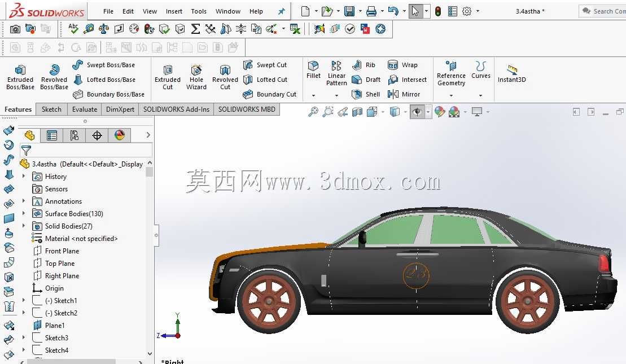
Task: Click the Edit Appearance color ball
Action: click(x=440, y=112)
